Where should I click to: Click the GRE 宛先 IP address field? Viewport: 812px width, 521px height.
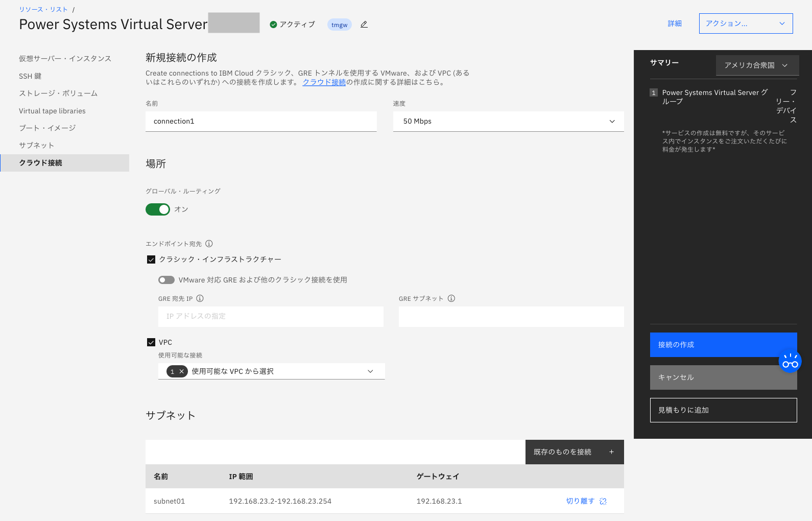(271, 317)
